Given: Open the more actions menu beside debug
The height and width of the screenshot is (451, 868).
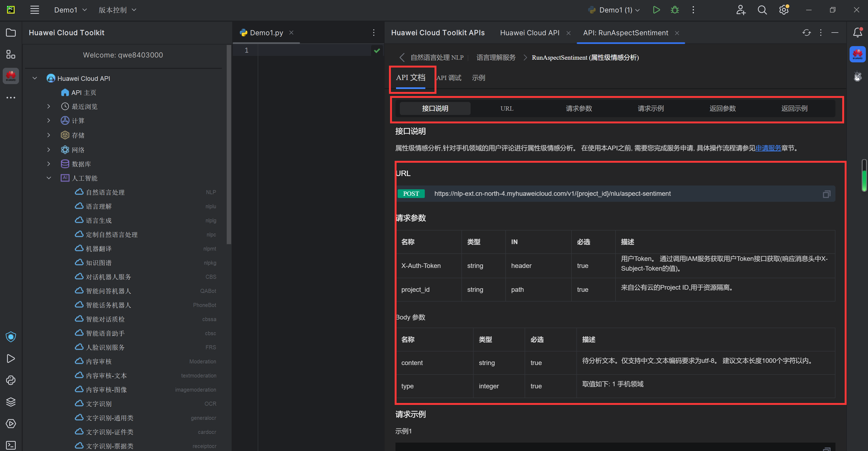Looking at the screenshot, I should (693, 10).
